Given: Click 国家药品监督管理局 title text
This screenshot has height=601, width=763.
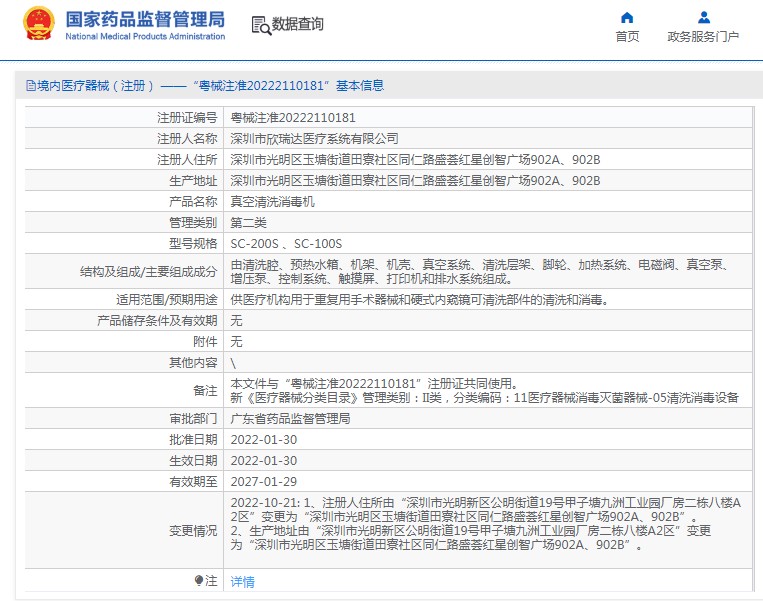Looking at the screenshot, I should coord(145,19).
